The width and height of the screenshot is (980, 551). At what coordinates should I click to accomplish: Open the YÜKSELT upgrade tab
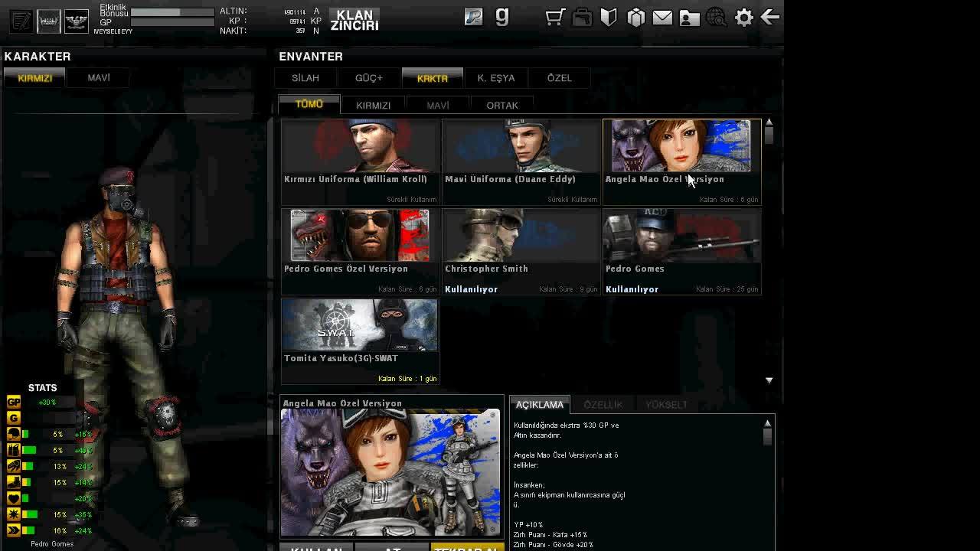pyautogui.click(x=666, y=404)
